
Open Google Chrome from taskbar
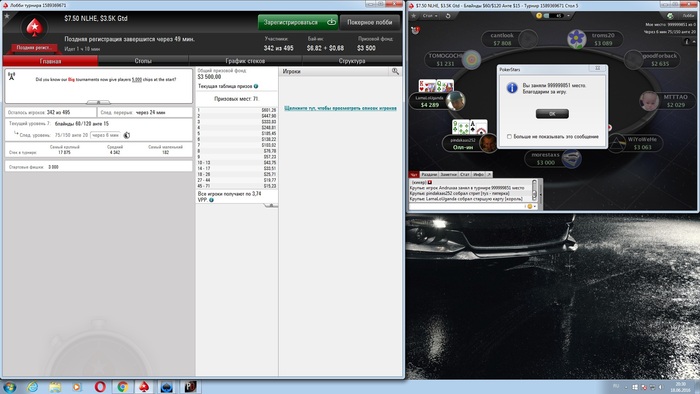click(x=123, y=387)
